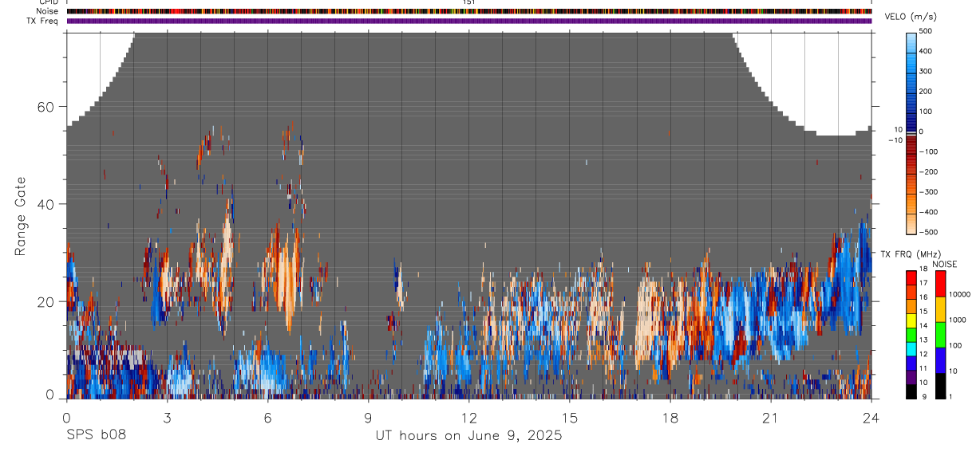Screen dimensions: 980x452
Task: Click the TX frequency scale value 14
Action: pos(923,327)
